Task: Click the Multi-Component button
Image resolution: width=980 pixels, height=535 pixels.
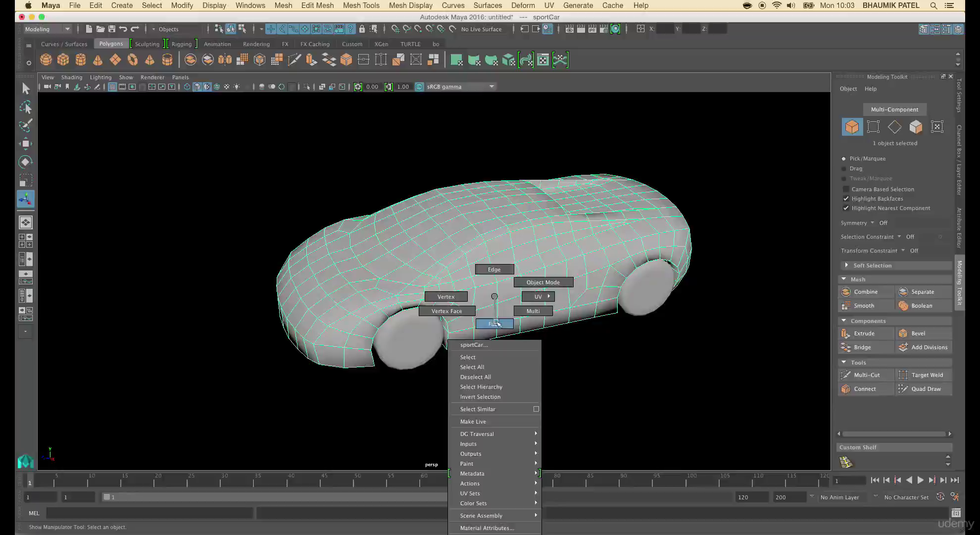Action: (894, 109)
